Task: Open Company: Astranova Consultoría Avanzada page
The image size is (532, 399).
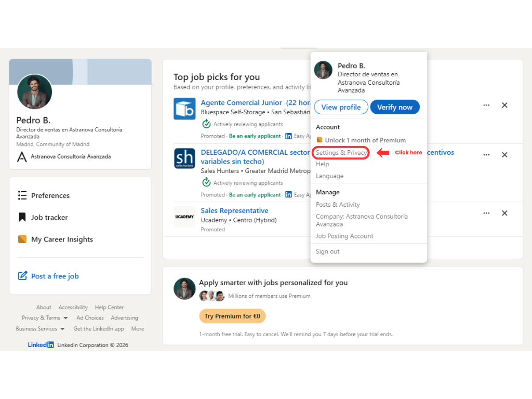Action: click(362, 220)
